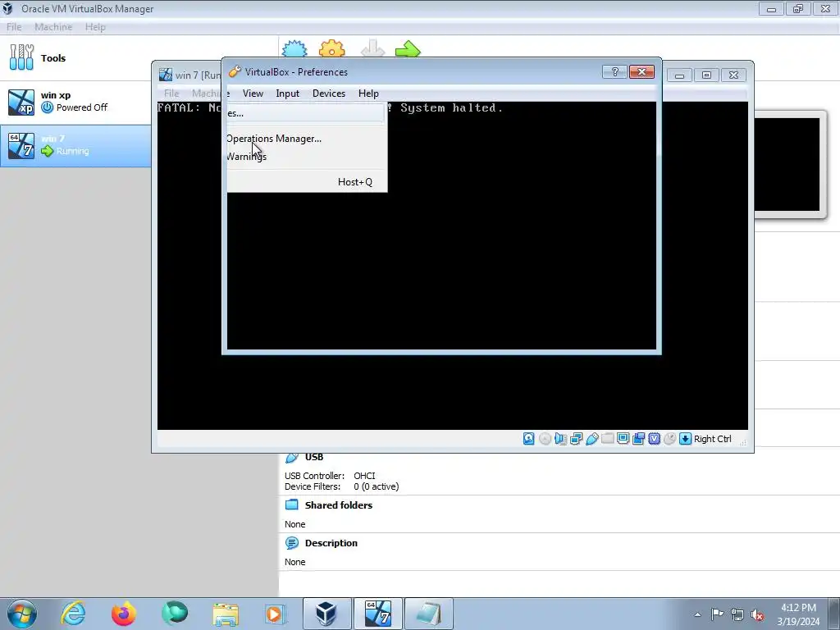Click the mouse integration status icon
This screenshot has width=840, height=630.
669,439
